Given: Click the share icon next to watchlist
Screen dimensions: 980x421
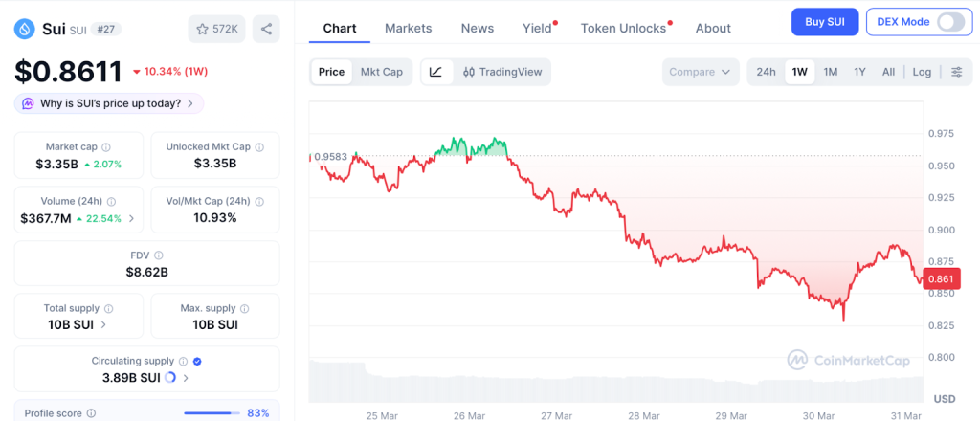Looking at the screenshot, I should click(x=266, y=29).
